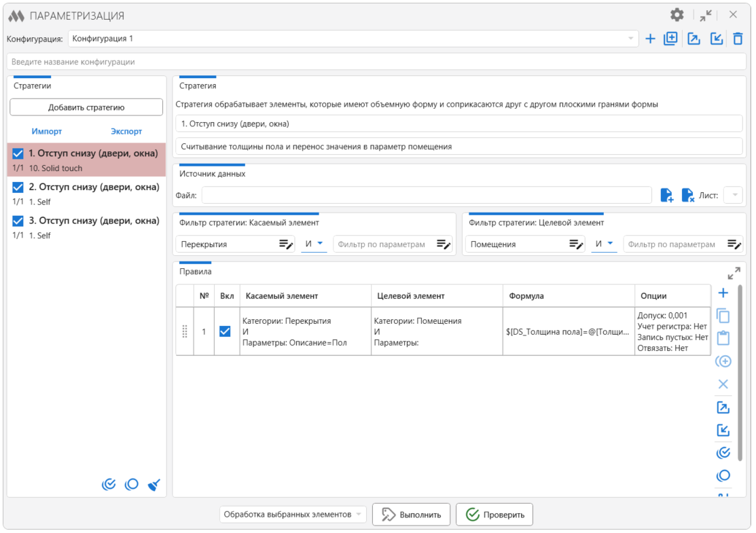The height and width of the screenshot is (533, 756).
Task: Toggle checkbox of strategy 1 Solid touch
Action: 18,153
